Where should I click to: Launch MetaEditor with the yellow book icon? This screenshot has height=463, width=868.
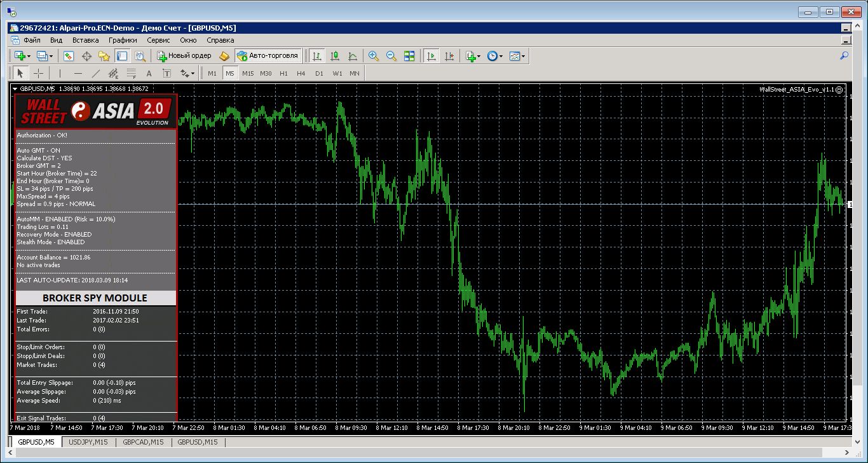pyautogui.click(x=224, y=56)
